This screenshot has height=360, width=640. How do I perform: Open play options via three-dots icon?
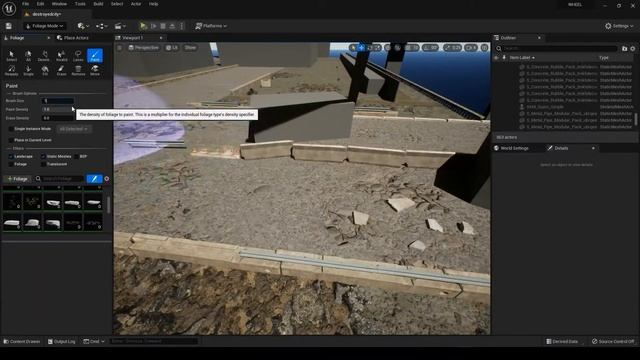click(182, 26)
